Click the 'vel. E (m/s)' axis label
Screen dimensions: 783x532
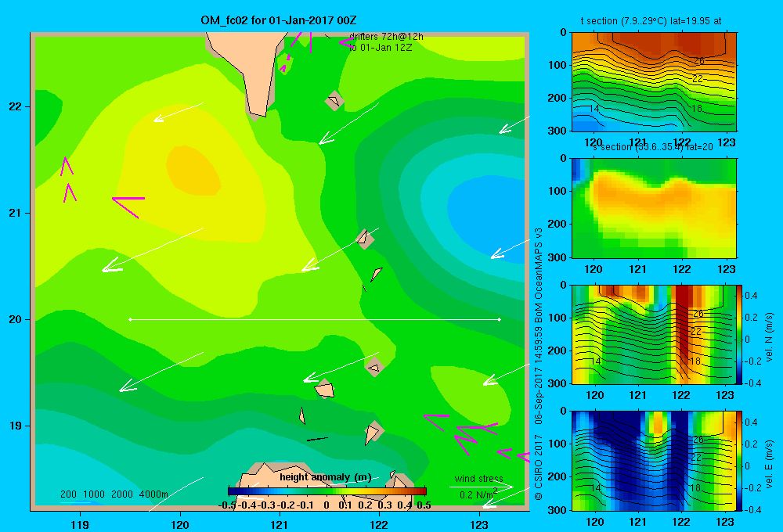click(769, 464)
